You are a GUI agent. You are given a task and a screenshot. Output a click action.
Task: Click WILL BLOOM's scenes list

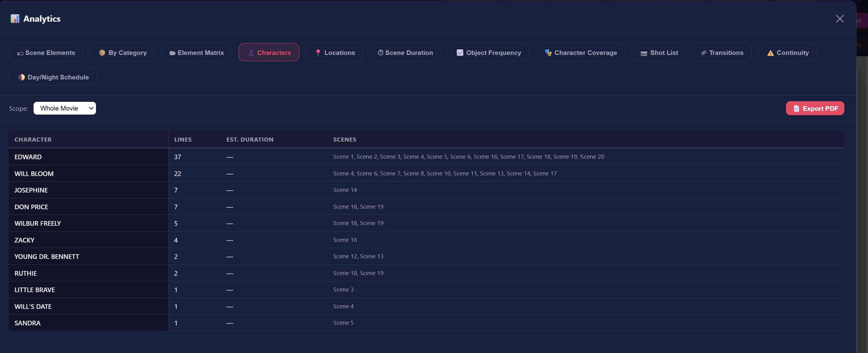coord(445,174)
